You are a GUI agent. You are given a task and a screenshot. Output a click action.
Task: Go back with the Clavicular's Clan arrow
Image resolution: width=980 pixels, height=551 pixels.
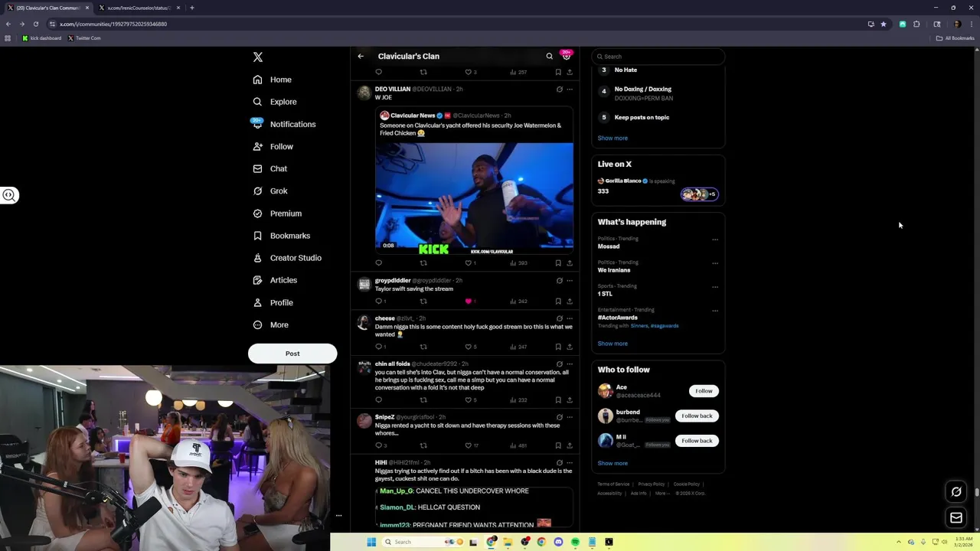[x=361, y=56]
